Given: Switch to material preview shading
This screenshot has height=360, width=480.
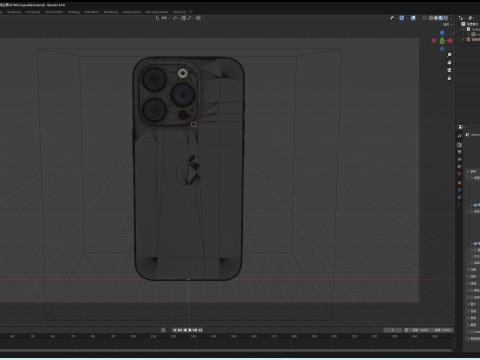Looking at the screenshot, I should tap(441, 18).
